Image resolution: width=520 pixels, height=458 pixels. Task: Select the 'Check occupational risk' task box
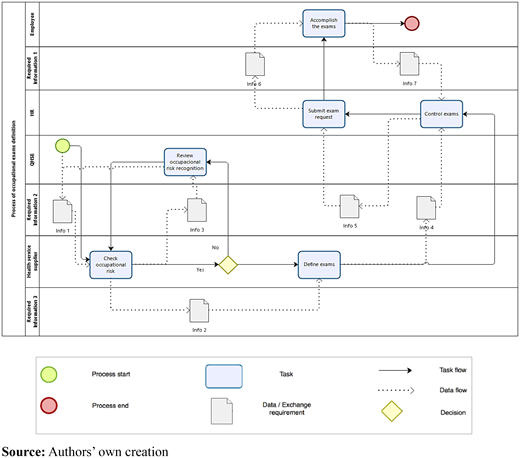click(x=111, y=265)
